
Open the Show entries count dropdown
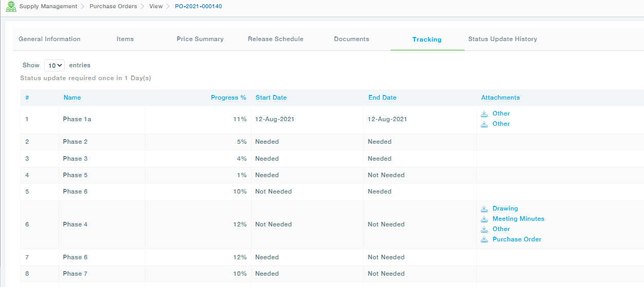click(x=54, y=66)
